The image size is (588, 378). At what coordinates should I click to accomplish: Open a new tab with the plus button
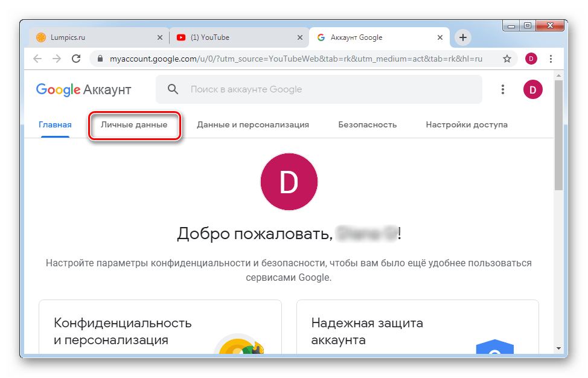point(463,37)
